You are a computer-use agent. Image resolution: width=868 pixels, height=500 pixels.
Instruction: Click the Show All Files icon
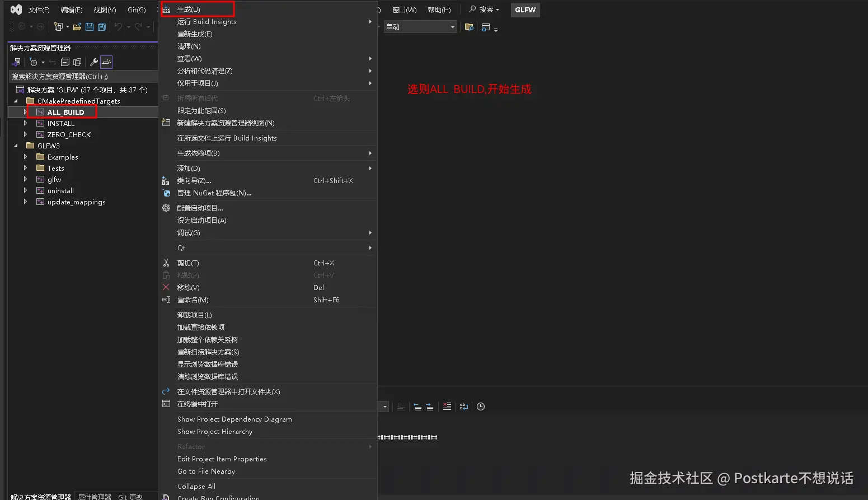pos(77,62)
